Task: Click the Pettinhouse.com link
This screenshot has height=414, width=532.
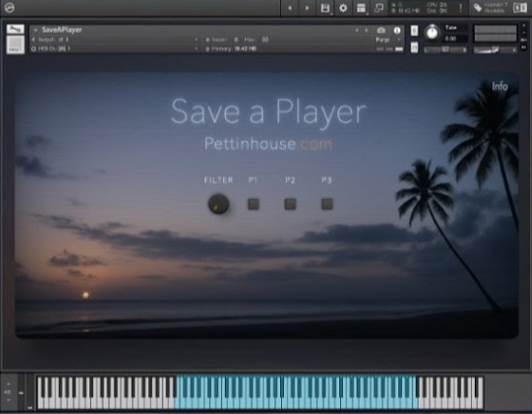Action: pos(268,143)
